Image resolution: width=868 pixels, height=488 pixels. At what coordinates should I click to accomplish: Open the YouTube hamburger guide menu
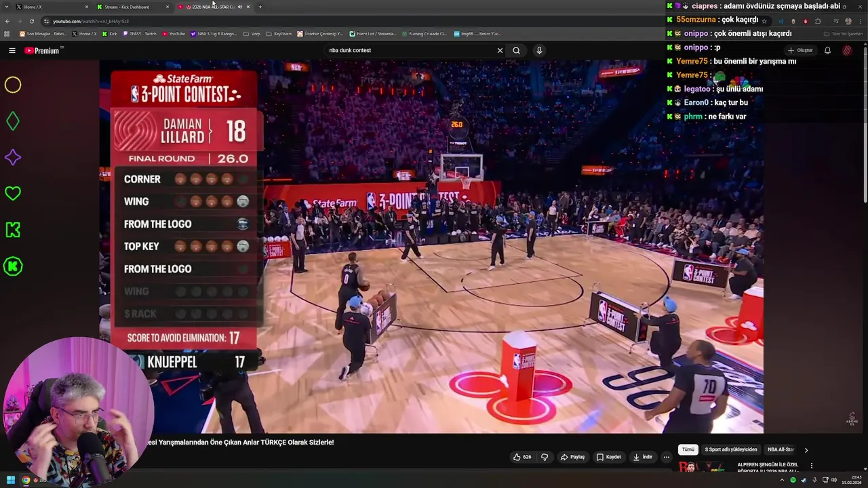click(12, 50)
